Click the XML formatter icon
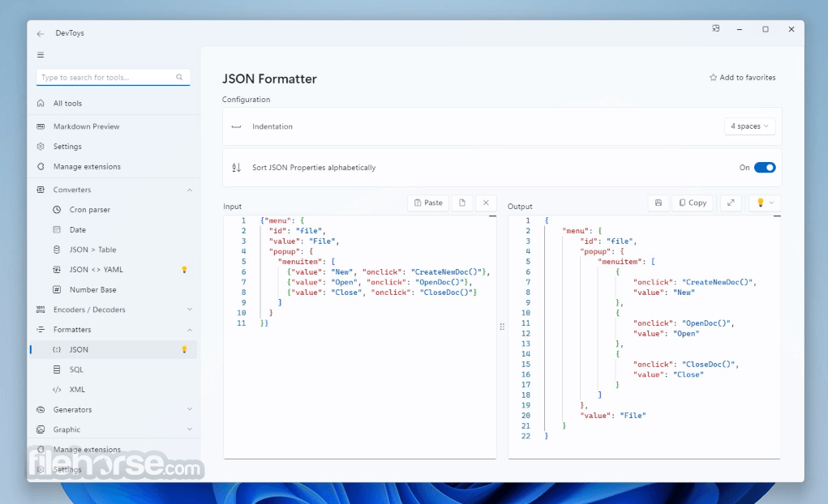 (57, 390)
